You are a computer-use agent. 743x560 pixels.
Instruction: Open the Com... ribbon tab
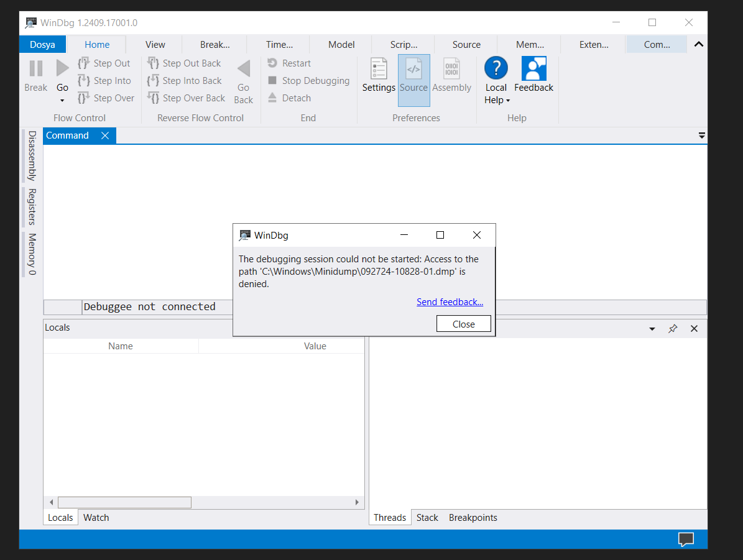click(657, 45)
